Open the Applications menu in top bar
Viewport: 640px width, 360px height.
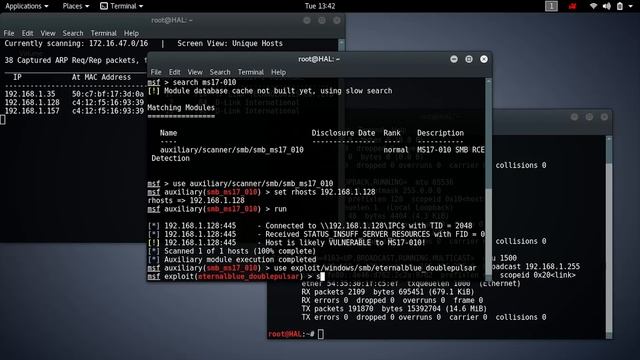tap(27, 6)
